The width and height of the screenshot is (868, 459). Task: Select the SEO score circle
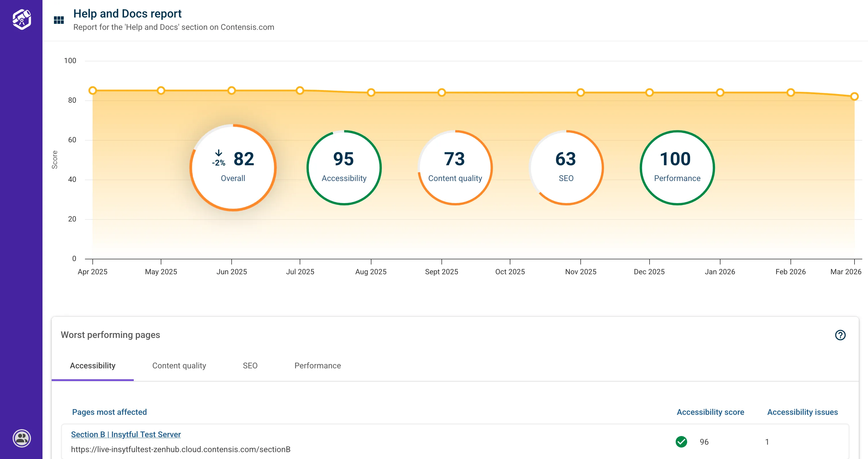pos(566,167)
